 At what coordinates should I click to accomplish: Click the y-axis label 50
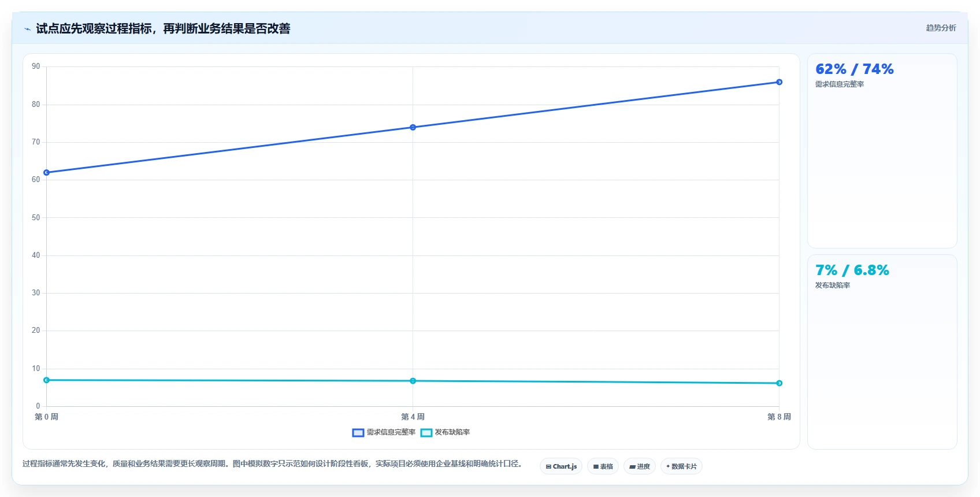click(x=36, y=218)
